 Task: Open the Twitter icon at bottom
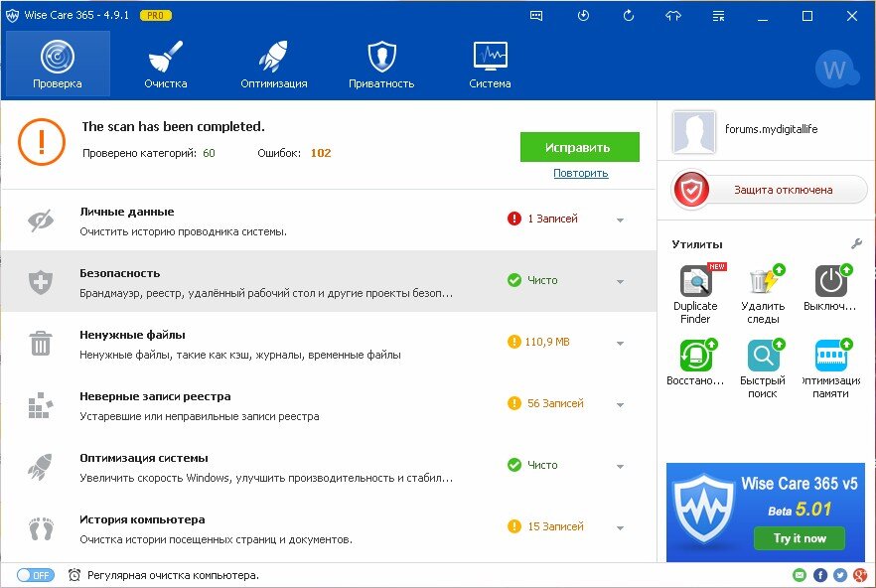pos(840,574)
